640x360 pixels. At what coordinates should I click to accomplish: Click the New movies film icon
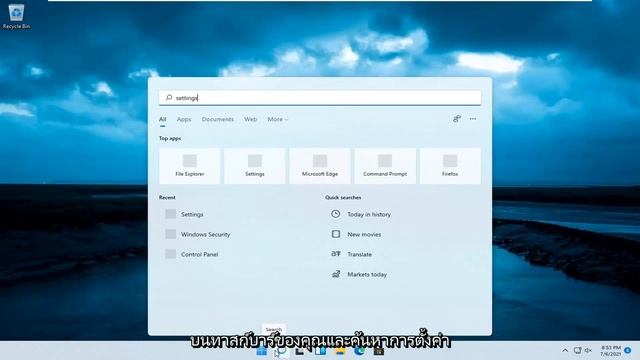[336, 234]
